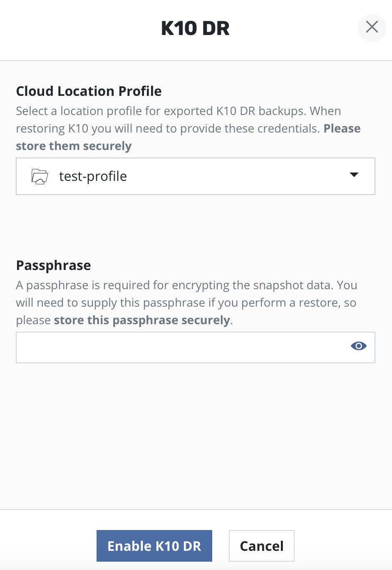Image resolution: width=392 pixels, height=570 pixels.
Task: Click the "will need to supply this passphrase" line
Action: point(186,303)
